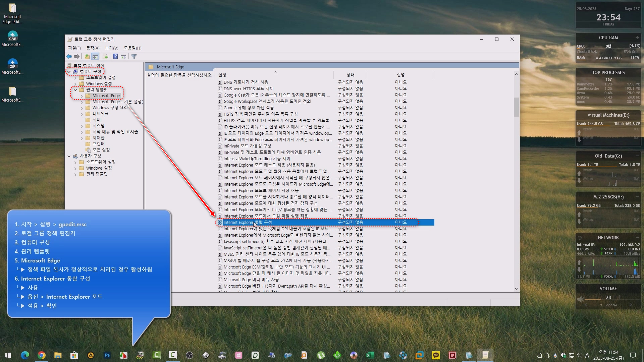This screenshot has height=362, width=644.
Task: Open the ZIP MicrosoftE... desktop file
Action: pyautogui.click(x=12, y=66)
